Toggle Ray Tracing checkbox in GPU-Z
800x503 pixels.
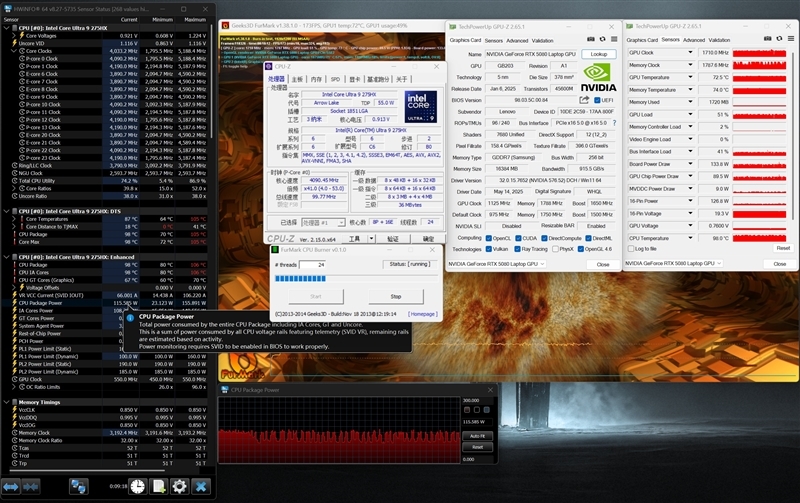click(x=517, y=249)
